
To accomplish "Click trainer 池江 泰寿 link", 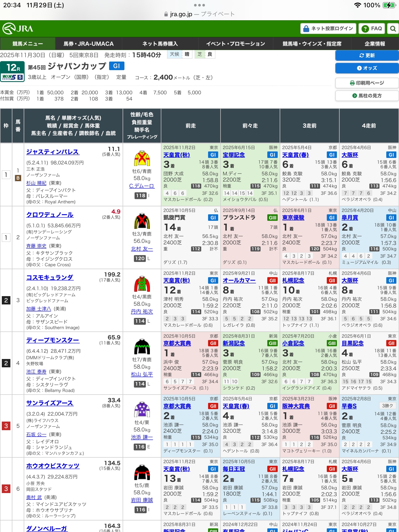I will pos(36,372).
